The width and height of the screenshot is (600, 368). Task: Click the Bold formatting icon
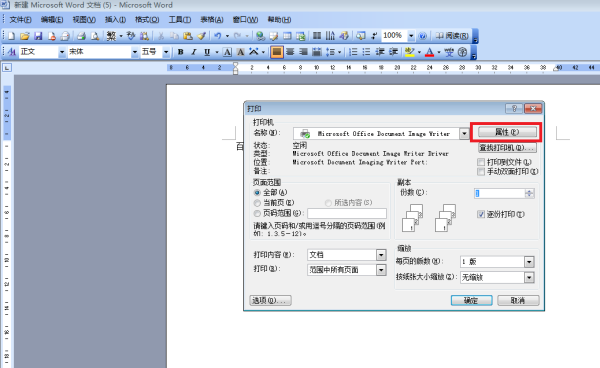click(x=181, y=52)
